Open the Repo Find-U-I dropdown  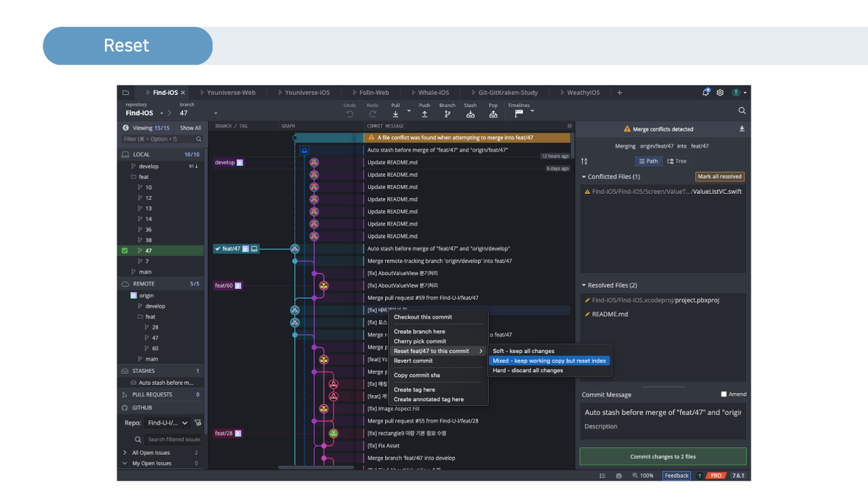pyautogui.click(x=169, y=423)
